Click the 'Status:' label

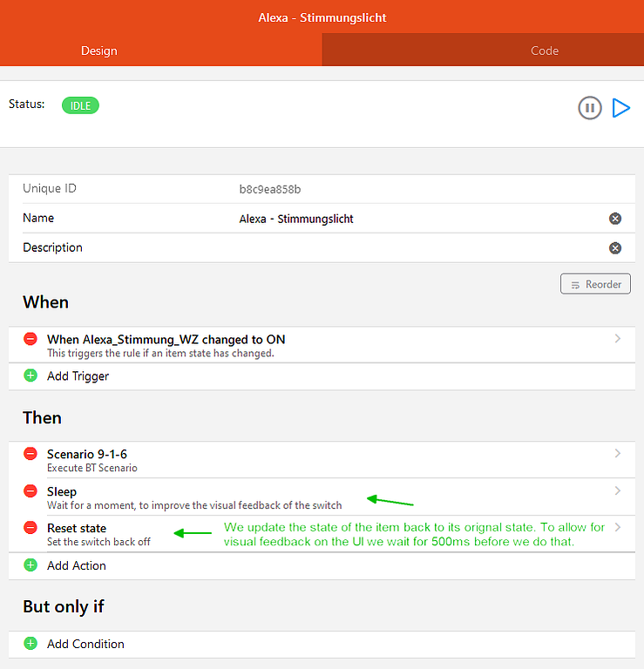[x=26, y=105]
